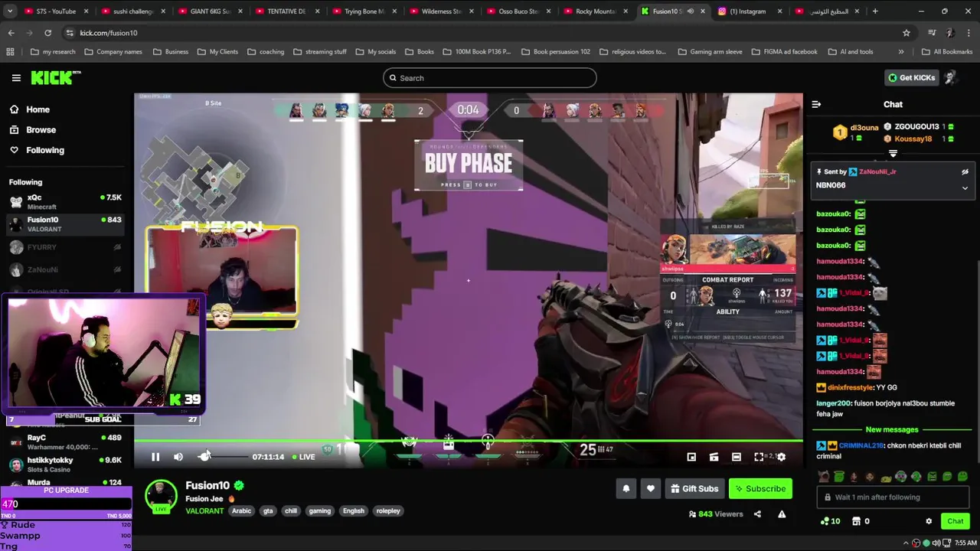Open the VALORANT category link
The width and height of the screenshot is (980, 551).
click(x=204, y=510)
